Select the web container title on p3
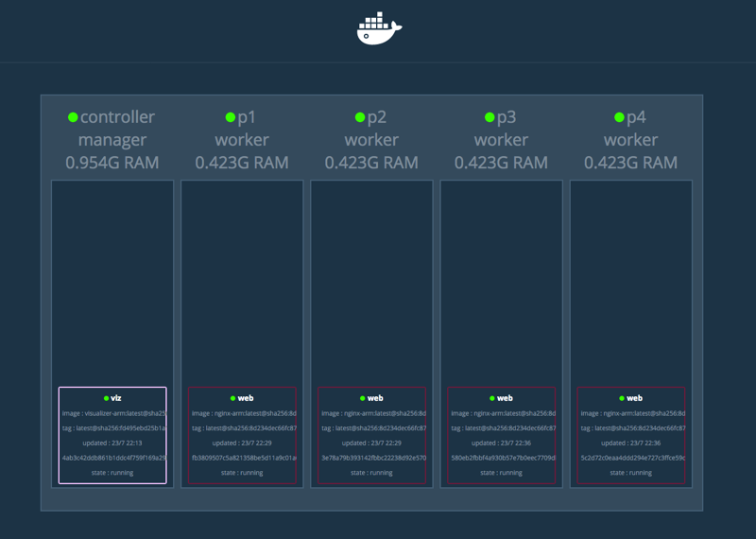 coord(505,399)
